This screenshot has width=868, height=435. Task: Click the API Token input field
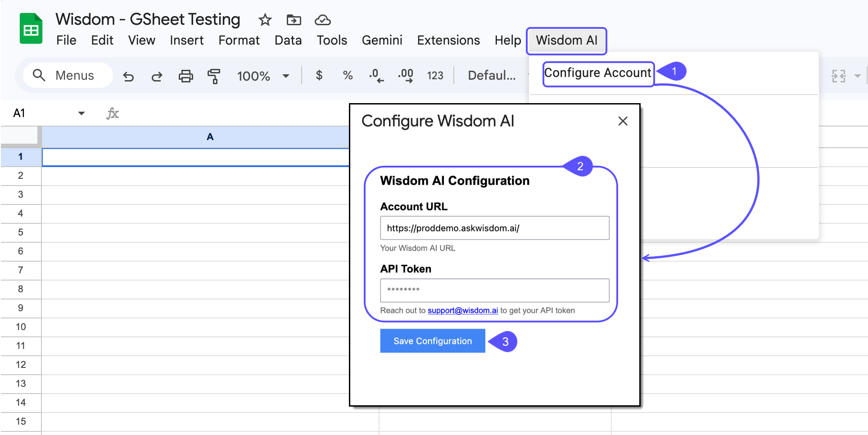pyautogui.click(x=494, y=290)
